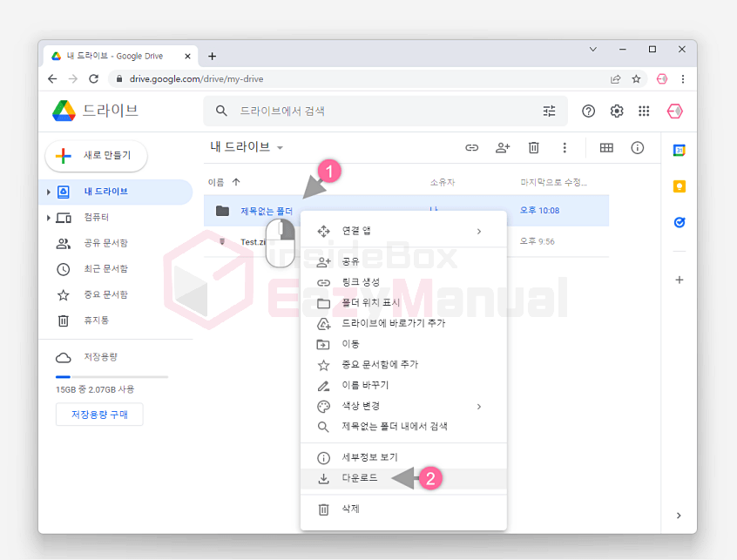The image size is (737, 560).
Task: Click the 새로 만들기 button
Action: click(97, 156)
